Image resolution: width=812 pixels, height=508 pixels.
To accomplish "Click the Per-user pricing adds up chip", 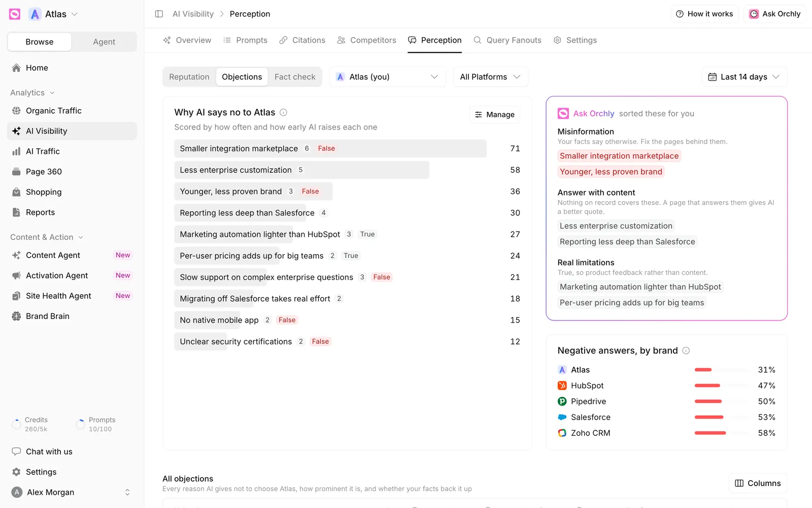I will tap(632, 303).
